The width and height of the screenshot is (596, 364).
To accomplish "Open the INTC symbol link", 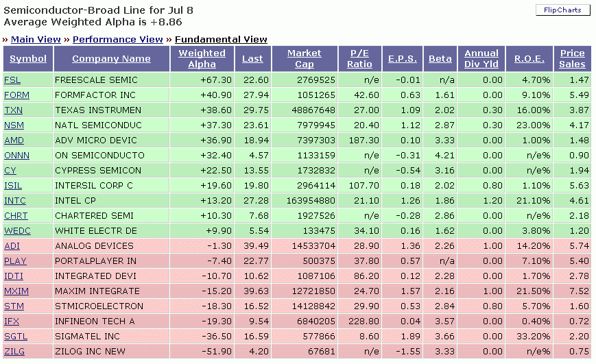I will tap(14, 201).
